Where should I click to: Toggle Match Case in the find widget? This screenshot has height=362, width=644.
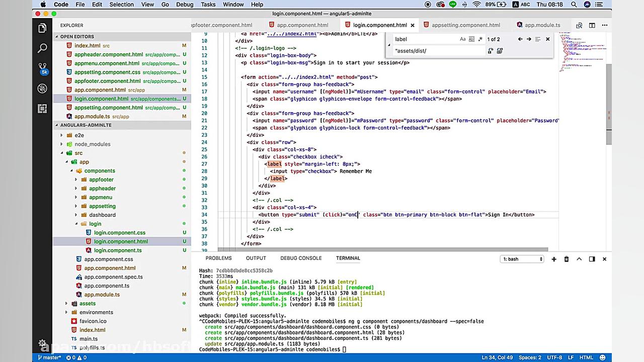coord(463,39)
